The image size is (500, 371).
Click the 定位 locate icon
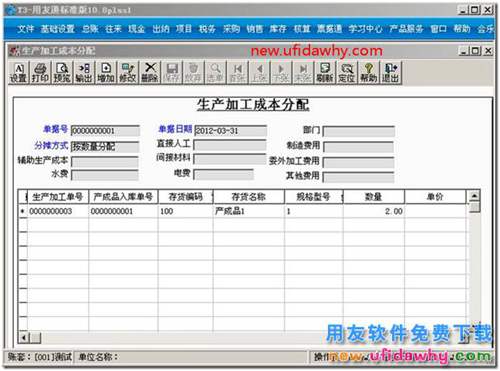click(347, 72)
